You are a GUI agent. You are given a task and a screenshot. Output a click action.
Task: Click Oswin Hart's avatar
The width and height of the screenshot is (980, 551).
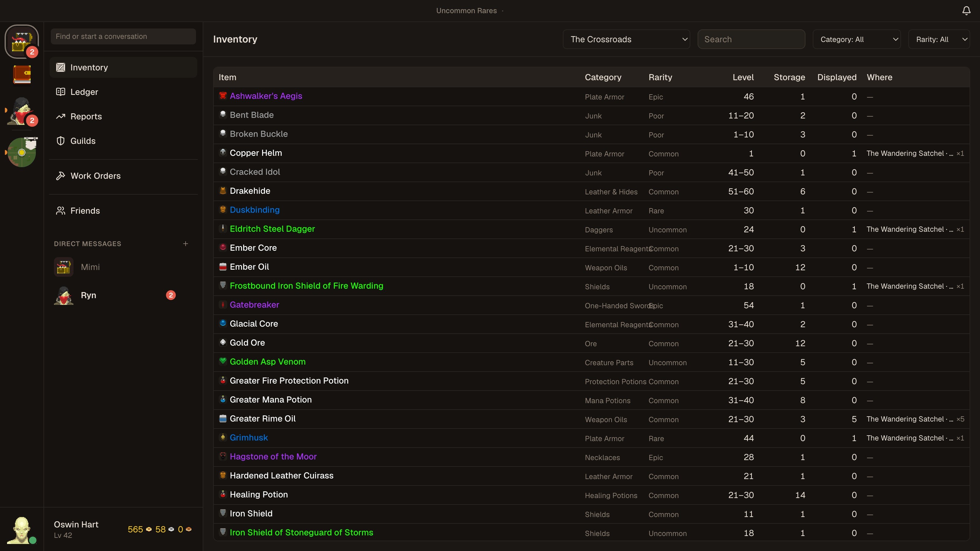[x=22, y=529]
